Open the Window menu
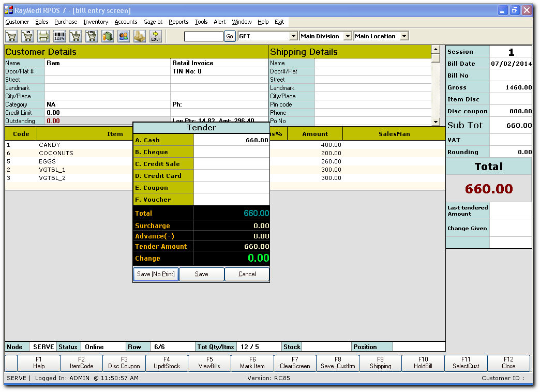Image resolution: width=540 pixels, height=392 pixels. 242,22
